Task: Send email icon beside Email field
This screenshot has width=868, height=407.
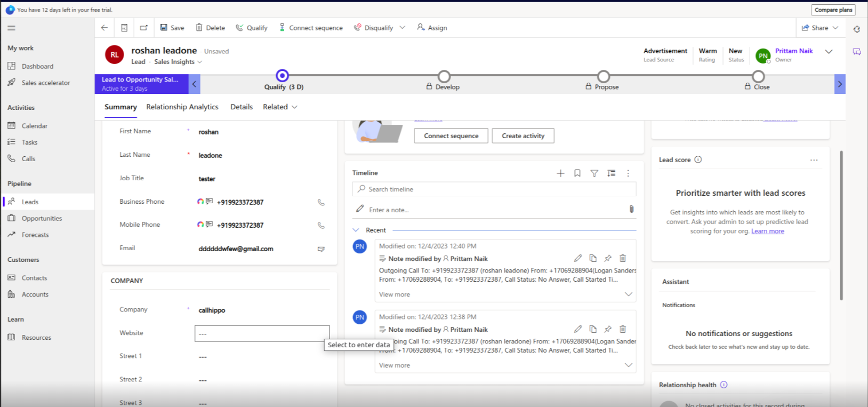Action: click(321, 249)
